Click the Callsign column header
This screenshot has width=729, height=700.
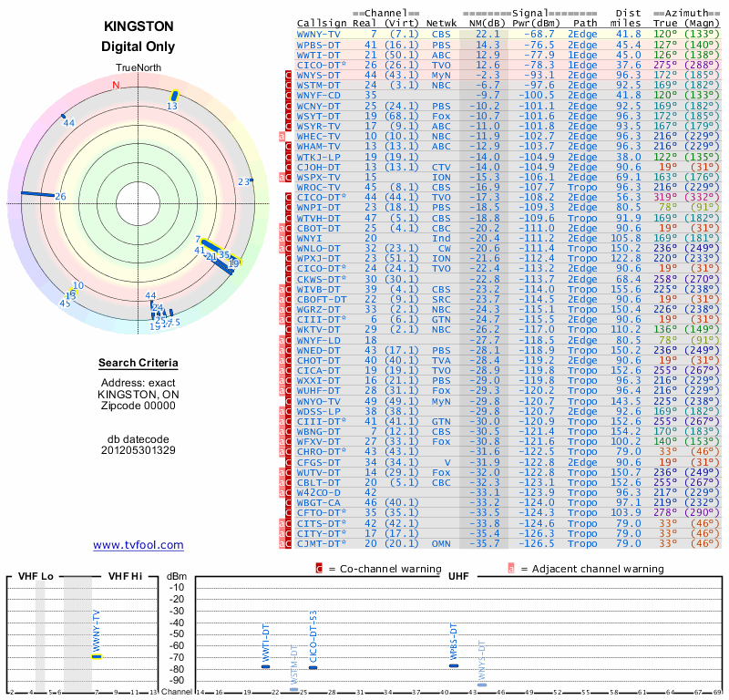[322, 22]
